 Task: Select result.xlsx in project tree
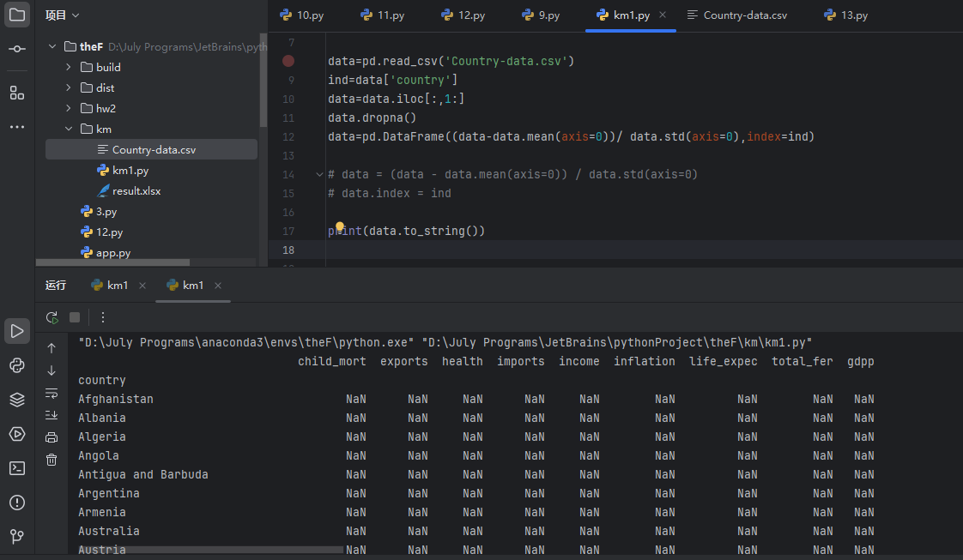pyautogui.click(x=129, y=190)
